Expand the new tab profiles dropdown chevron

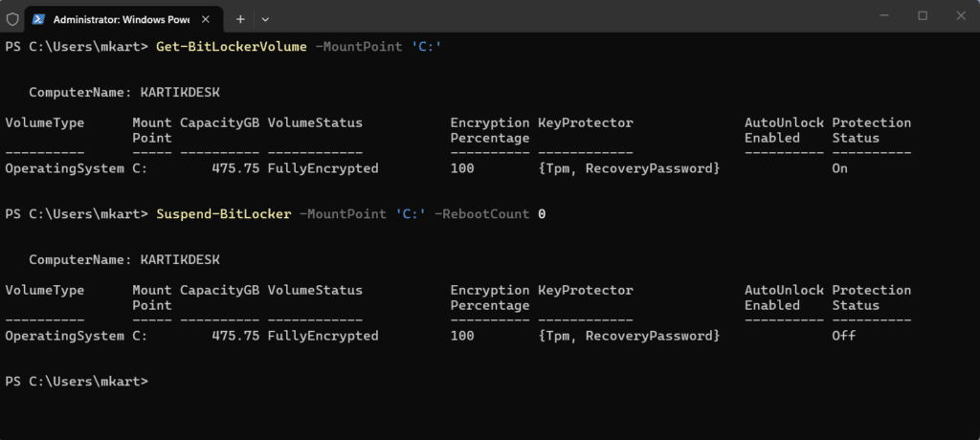(265, 18)
